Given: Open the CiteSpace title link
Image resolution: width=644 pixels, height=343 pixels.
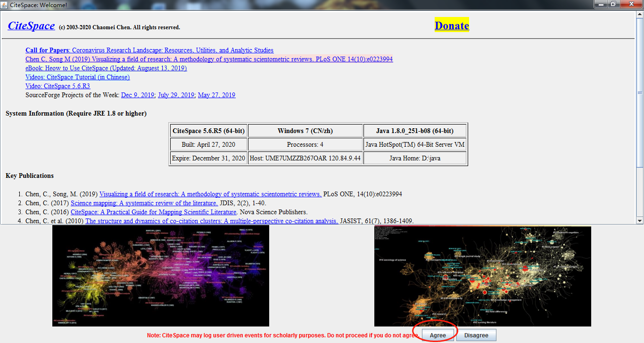Looking at the screenshot, I should coord(31,25).
